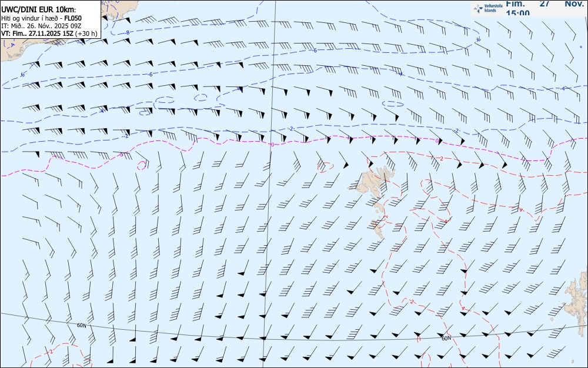Click the 'VT: Fim.. 27.11.2025 15Z (+30 h)' line

[x=49, y=34]
